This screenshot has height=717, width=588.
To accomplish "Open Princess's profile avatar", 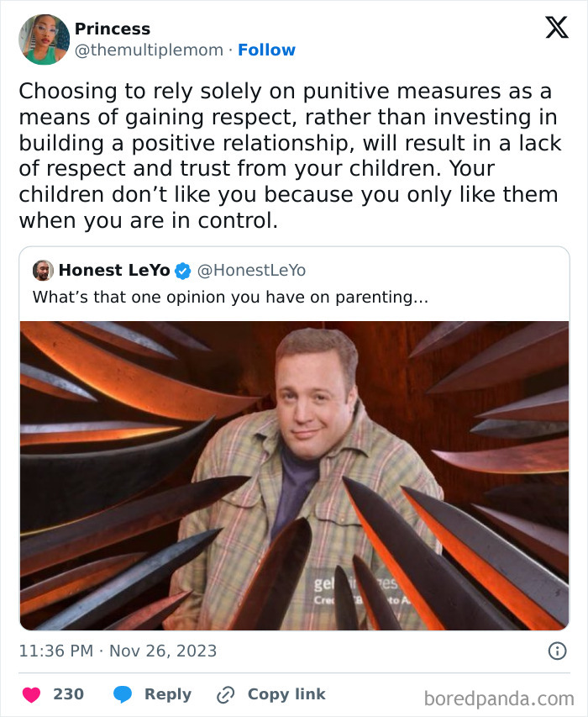I will click(42, 39).
